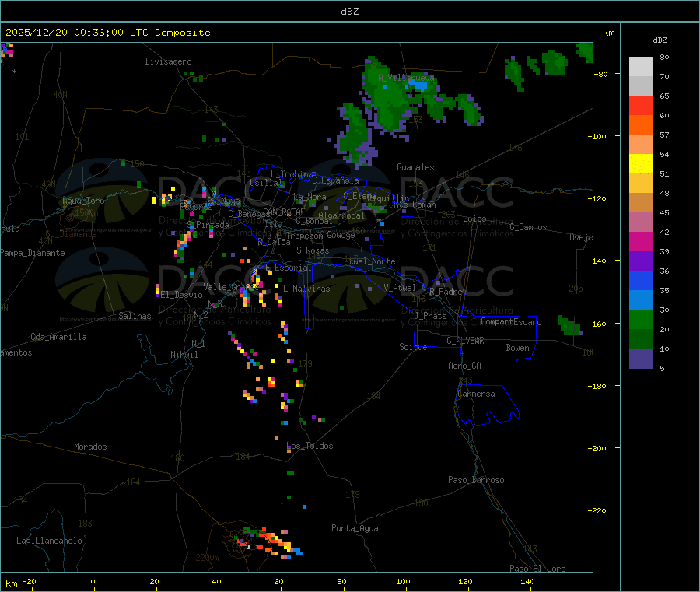The image size is (700, 592).
Task: Click the 'Atuel_Norte' label
Action: tap(369, 261)
